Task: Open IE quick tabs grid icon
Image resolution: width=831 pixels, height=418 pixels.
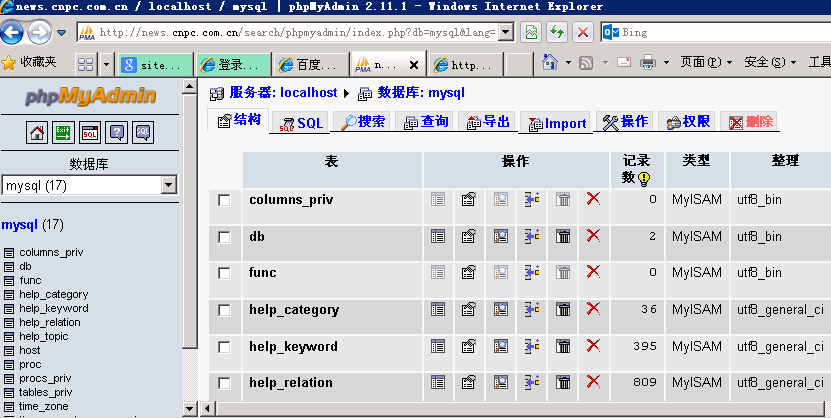Action: click(85, 65)
